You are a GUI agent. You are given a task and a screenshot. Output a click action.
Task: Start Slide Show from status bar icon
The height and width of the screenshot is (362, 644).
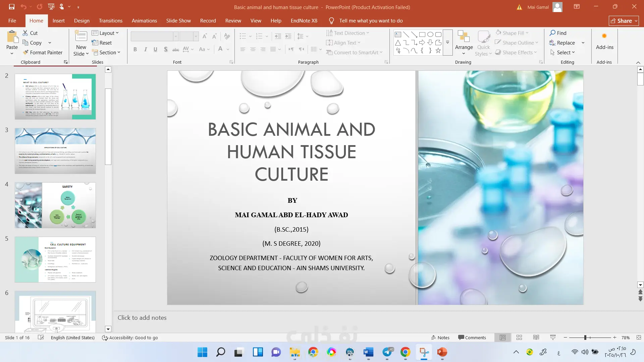coord(553,338)
